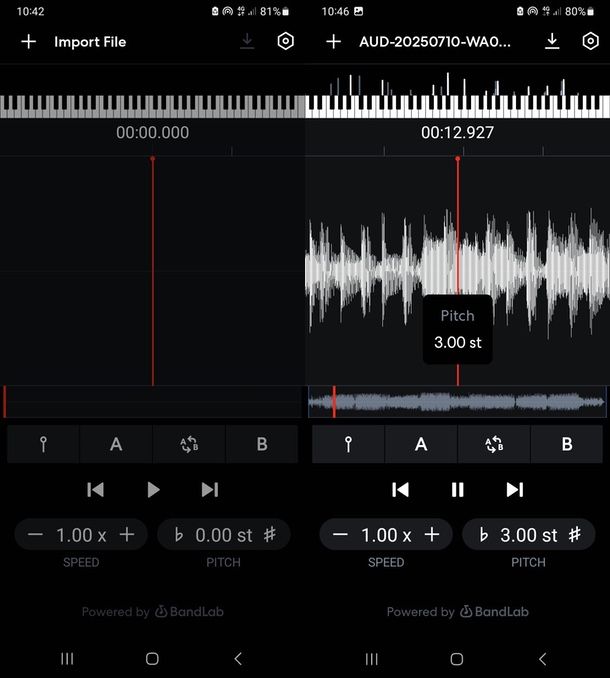Image resolution: width=610 pixels, height=678 pixels.
Task: Skip to end in the right screen
Action: [x=515, y=490]
